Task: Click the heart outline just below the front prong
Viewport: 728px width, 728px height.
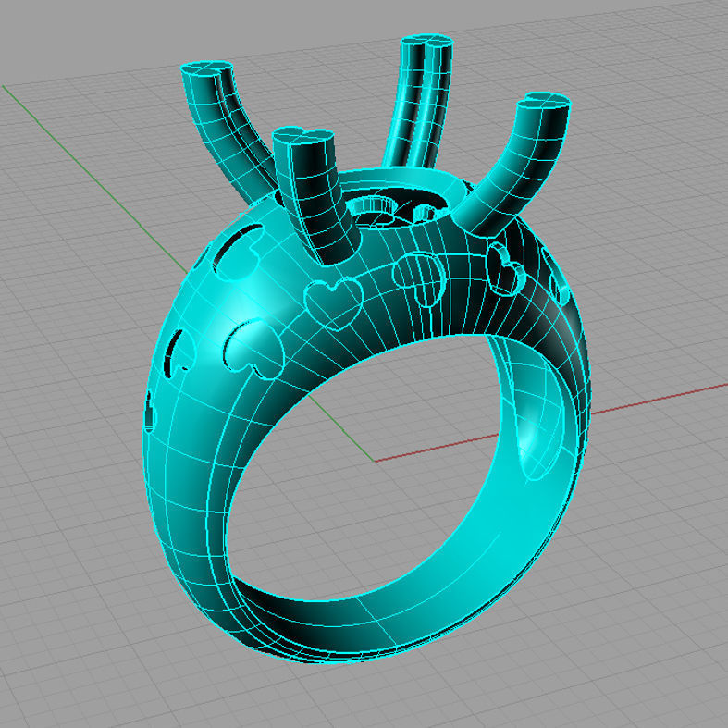Action: coord(334,302)
